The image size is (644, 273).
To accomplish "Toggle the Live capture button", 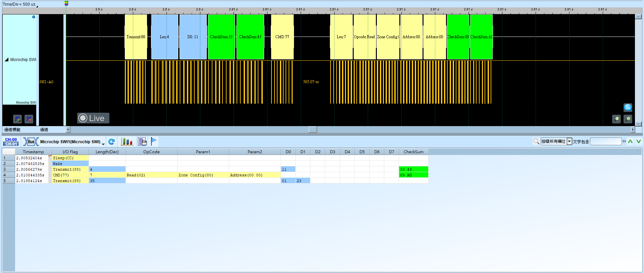I will point(93,118).
